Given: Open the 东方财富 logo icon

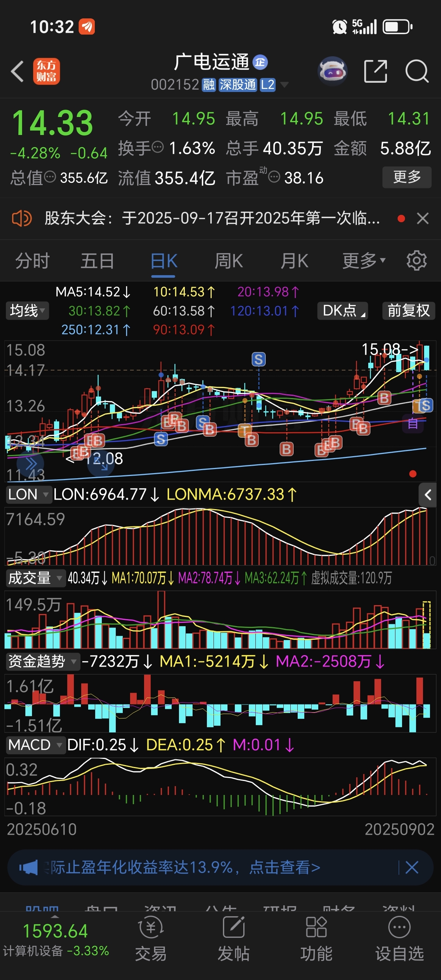Looking at the screenshot, I should click(46, 71).
